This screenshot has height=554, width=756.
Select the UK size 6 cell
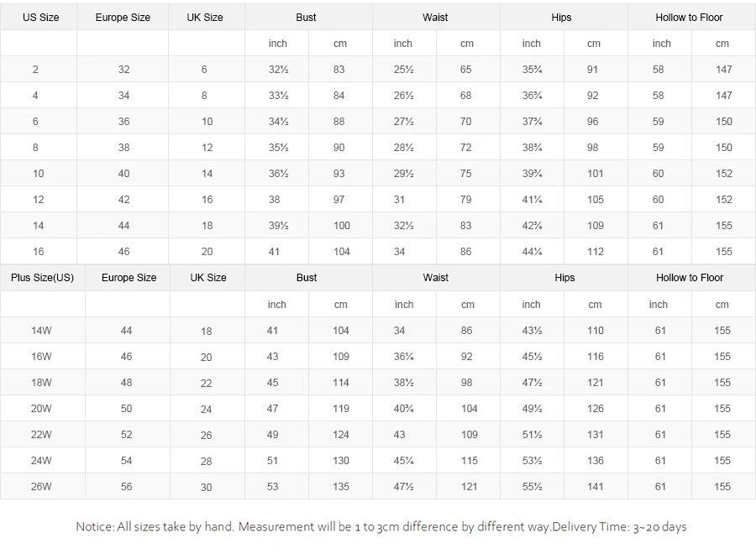pos(204,70)
